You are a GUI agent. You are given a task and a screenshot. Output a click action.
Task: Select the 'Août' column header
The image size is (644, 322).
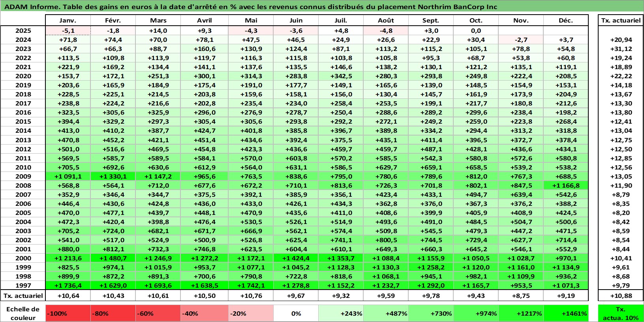coord(386,21)
